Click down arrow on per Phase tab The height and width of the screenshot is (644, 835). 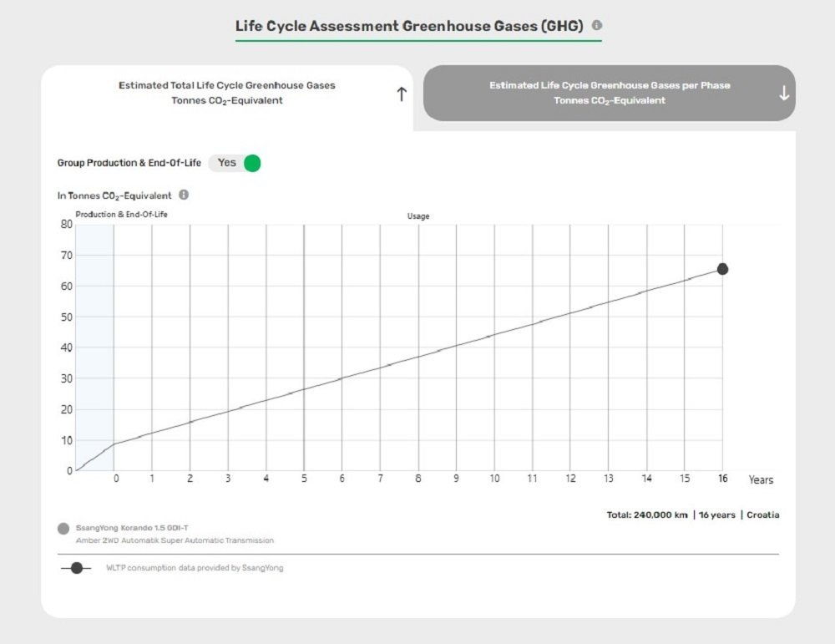(x=784, y=94)
